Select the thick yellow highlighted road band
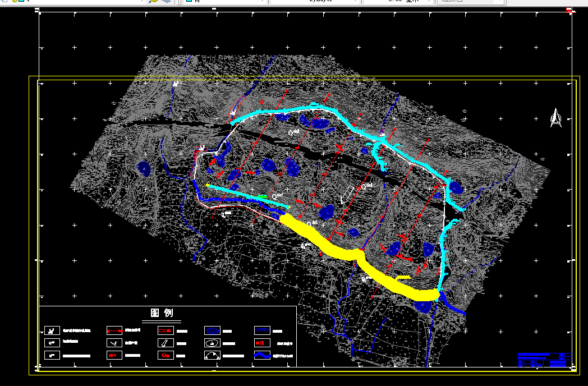This screenshot has height=386, width=588. [359, 258]
